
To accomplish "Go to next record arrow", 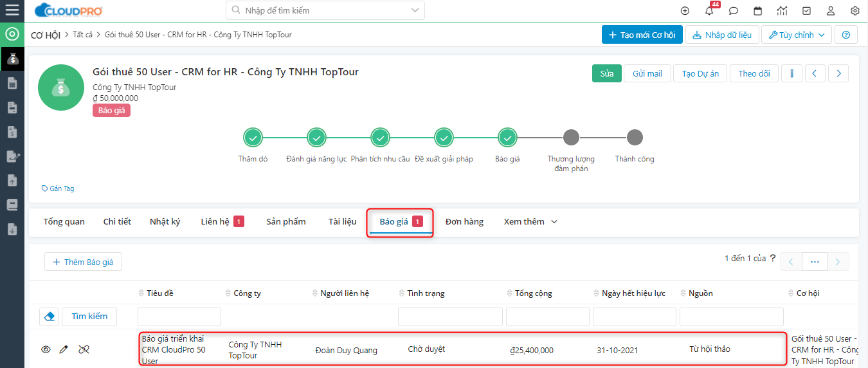I will point(838,73).
